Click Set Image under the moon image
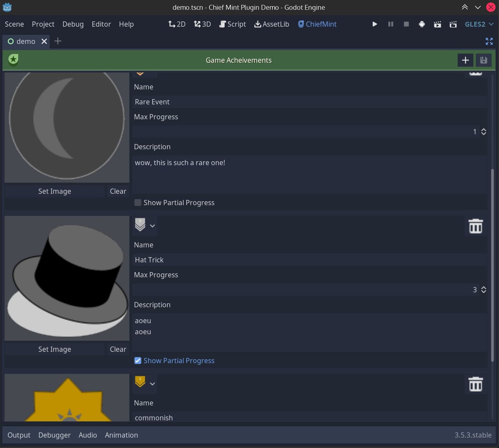Viewport: 499px width, 448px height. 55,191
